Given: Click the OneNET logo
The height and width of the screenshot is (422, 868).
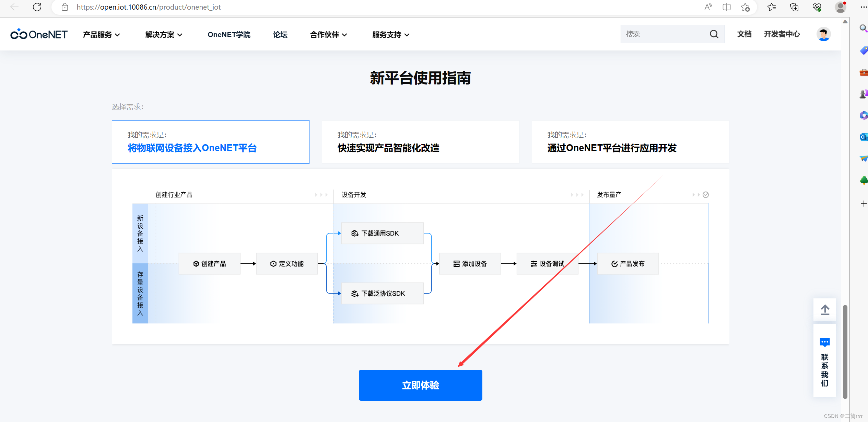Looking at the screenshot, I should click(x=39, y=34).
